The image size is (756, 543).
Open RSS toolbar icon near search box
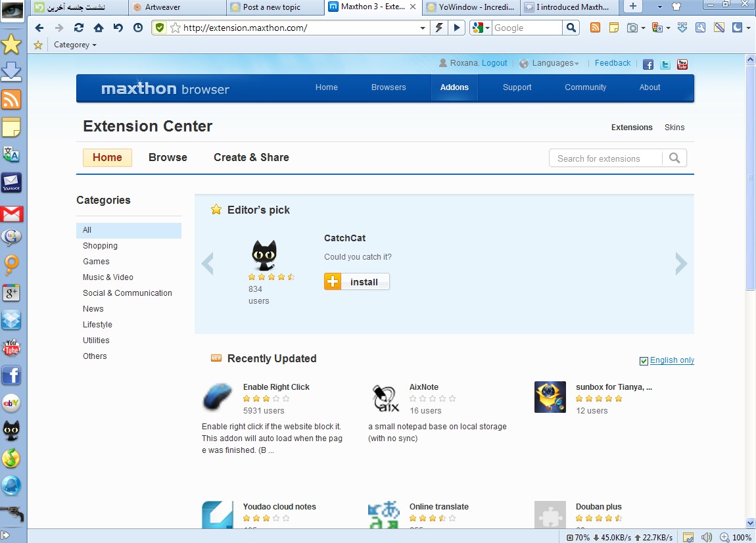[595, 28]
